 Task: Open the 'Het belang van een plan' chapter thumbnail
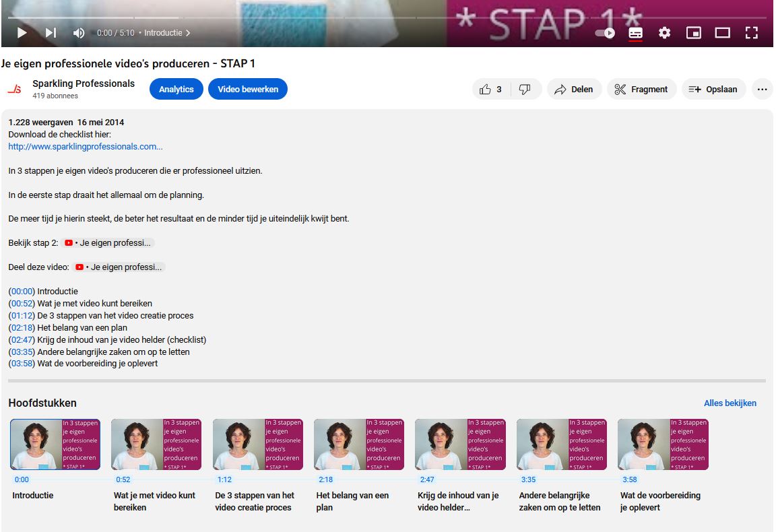pyautogui.click(x=359, y=444)
